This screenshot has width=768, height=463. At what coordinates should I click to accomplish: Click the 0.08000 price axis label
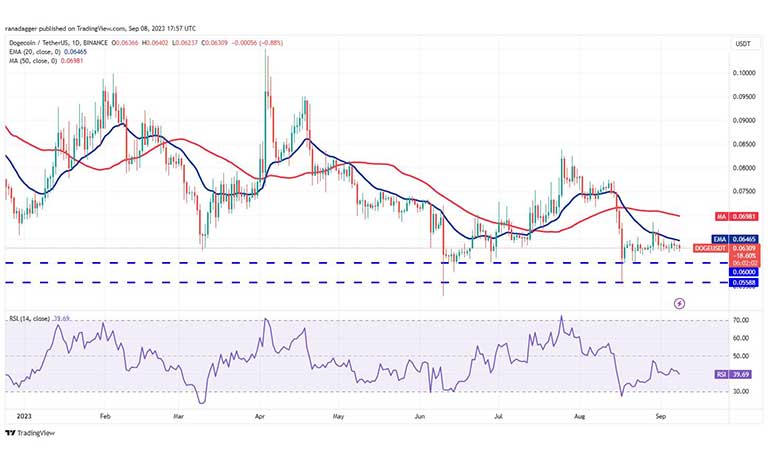744,168
